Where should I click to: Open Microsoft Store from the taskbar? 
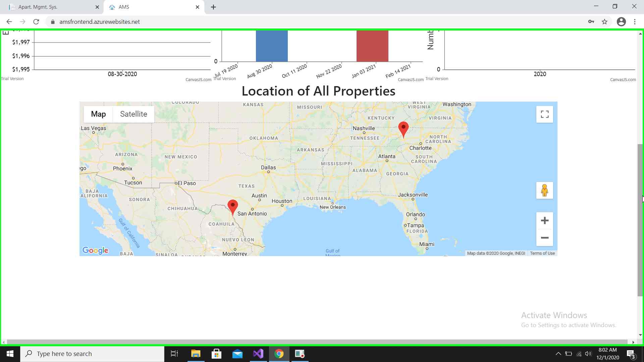click(x=216, y=354)
